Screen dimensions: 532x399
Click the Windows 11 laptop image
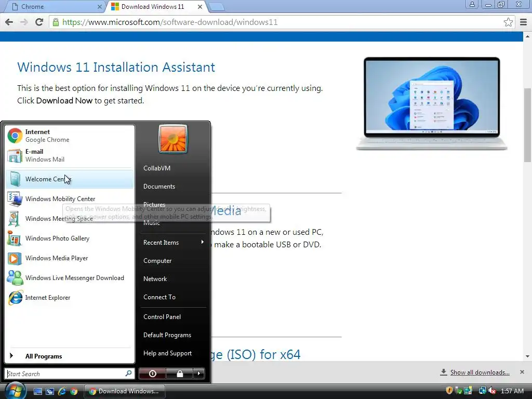click(432, 103)
